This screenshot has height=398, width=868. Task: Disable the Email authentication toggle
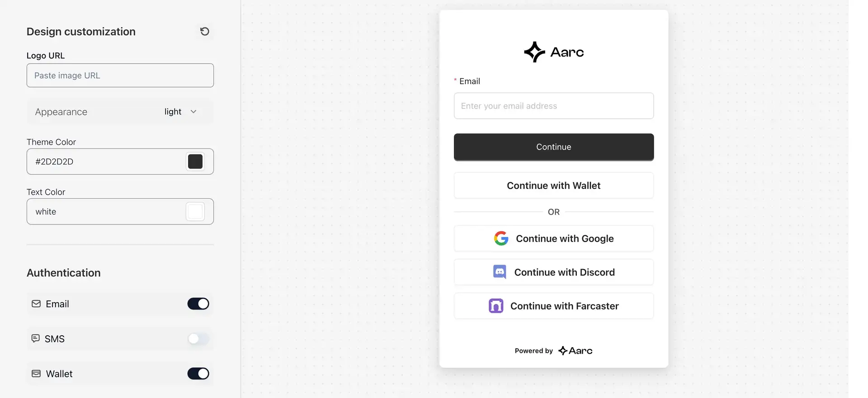tap(198, 304)
